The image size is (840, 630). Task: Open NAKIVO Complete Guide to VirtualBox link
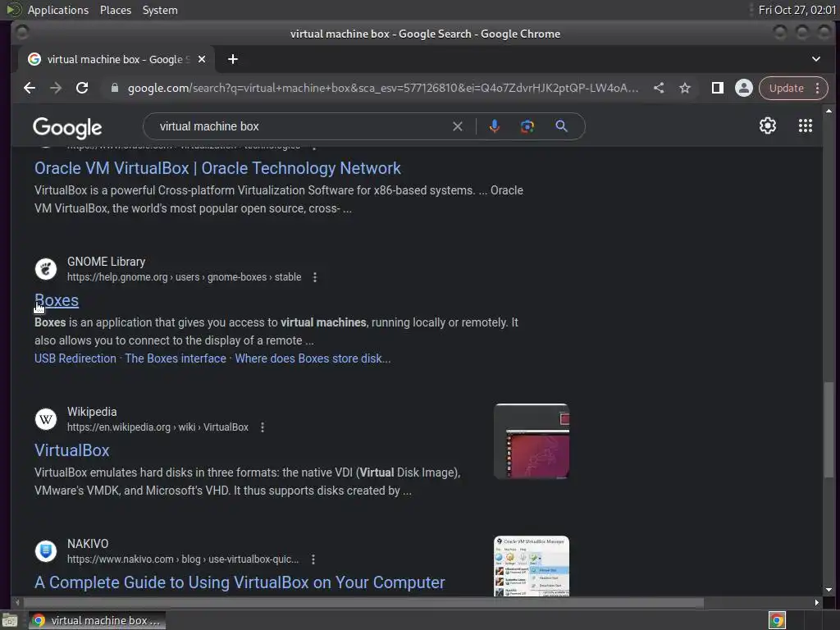[240, 582]
